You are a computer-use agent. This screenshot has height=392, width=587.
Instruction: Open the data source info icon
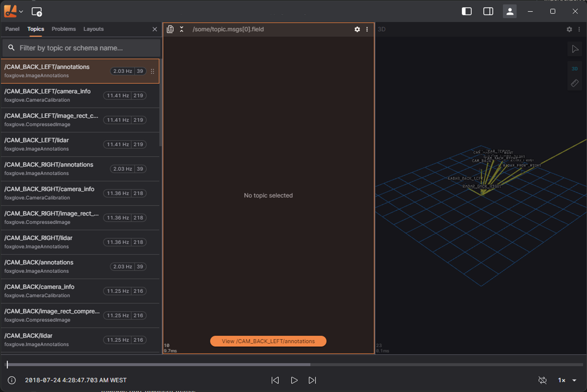pos(12,380)
